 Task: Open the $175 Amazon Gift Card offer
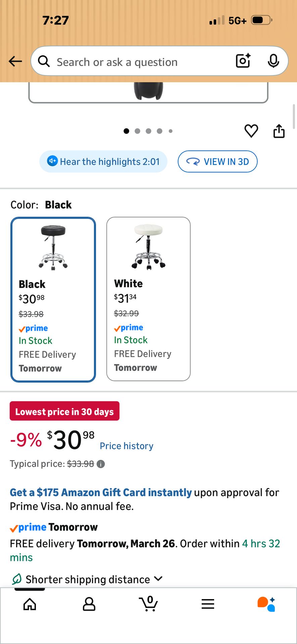[101, 492]
